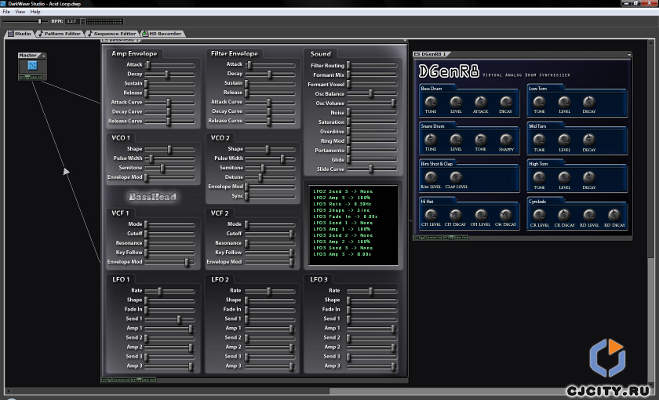Click the BassHead logo plate
659x400 pixels.
point(153,197)
